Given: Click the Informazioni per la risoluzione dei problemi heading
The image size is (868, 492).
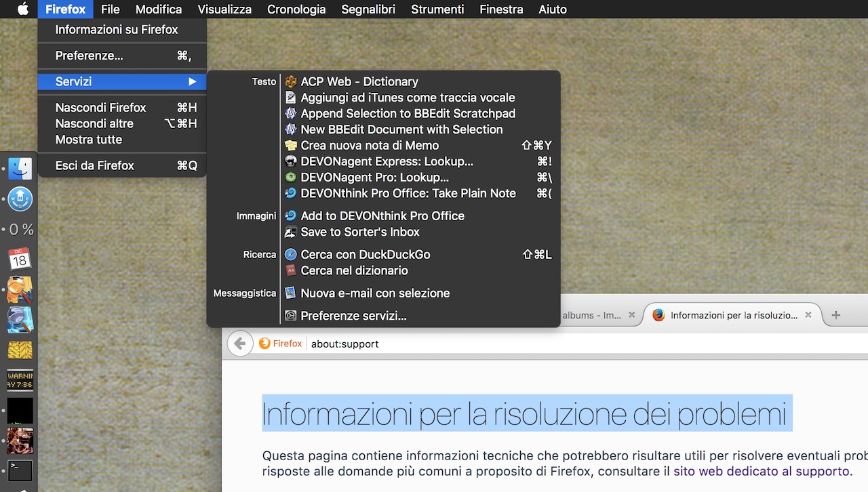Looking at the screenshot, I should 524,413.
